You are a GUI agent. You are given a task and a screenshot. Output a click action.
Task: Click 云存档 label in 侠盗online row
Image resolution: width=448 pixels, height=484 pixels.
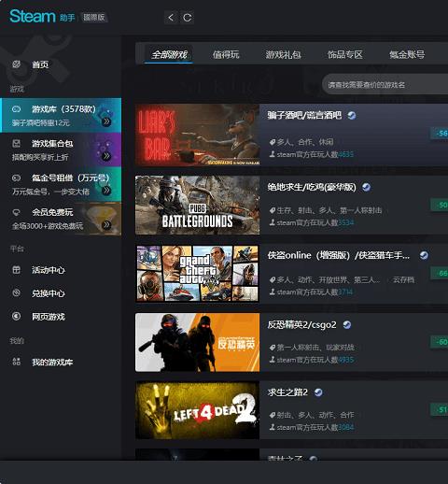tap(403, 279)
